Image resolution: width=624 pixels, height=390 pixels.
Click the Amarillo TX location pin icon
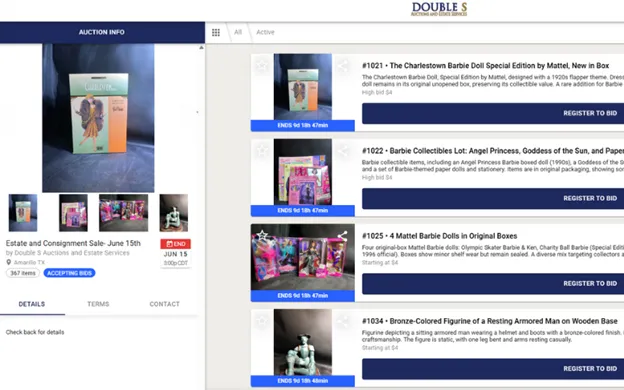(x=8, y=262)
